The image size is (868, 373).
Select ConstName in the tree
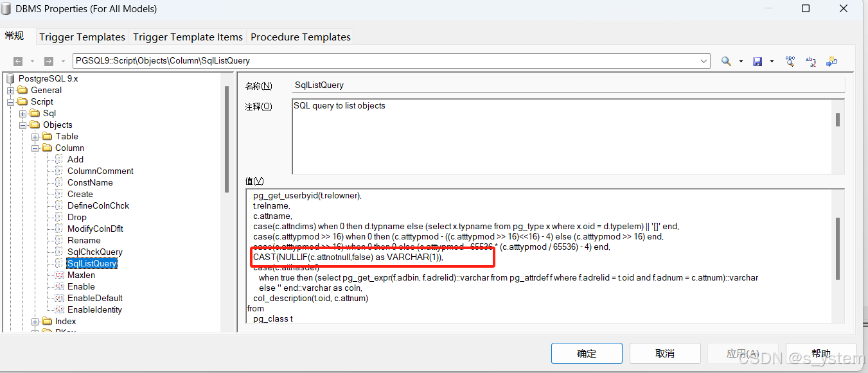[x=90, y=182]
